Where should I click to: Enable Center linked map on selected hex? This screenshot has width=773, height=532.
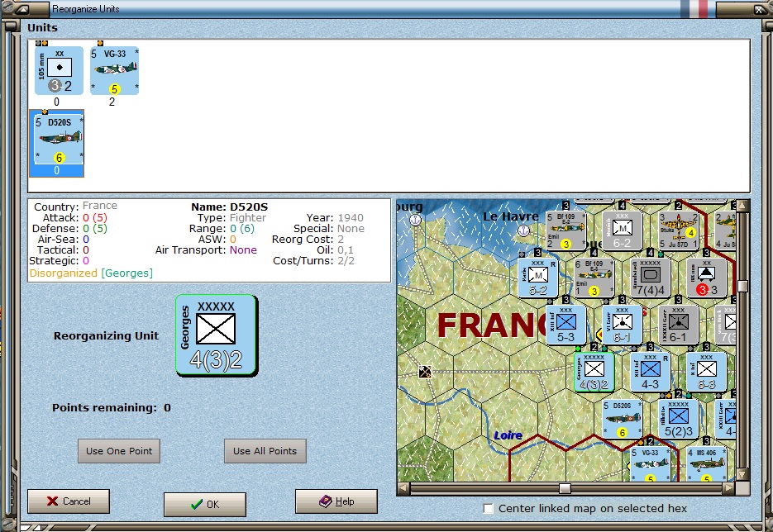488,508
